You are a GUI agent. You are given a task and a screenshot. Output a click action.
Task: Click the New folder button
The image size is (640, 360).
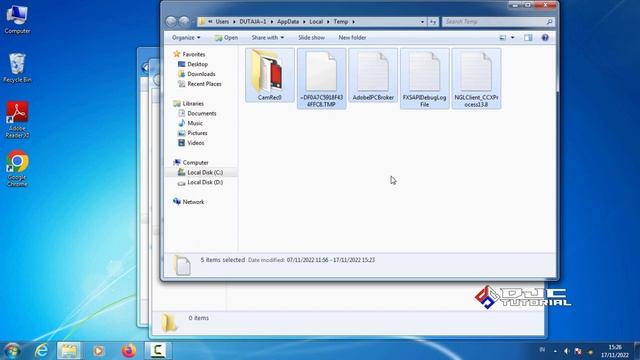tap(352, 38)
